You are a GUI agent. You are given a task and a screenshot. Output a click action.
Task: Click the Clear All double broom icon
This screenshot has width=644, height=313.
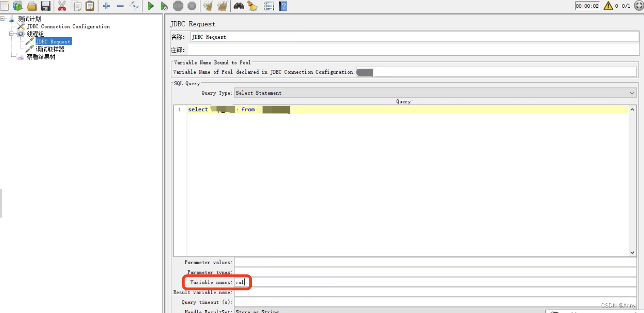click(222, 6)
